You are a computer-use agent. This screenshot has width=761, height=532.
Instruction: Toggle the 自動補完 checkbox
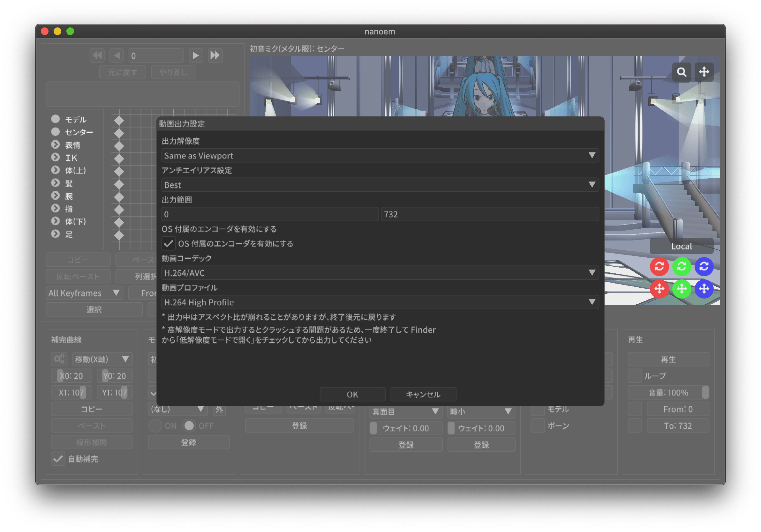(58, 459)
